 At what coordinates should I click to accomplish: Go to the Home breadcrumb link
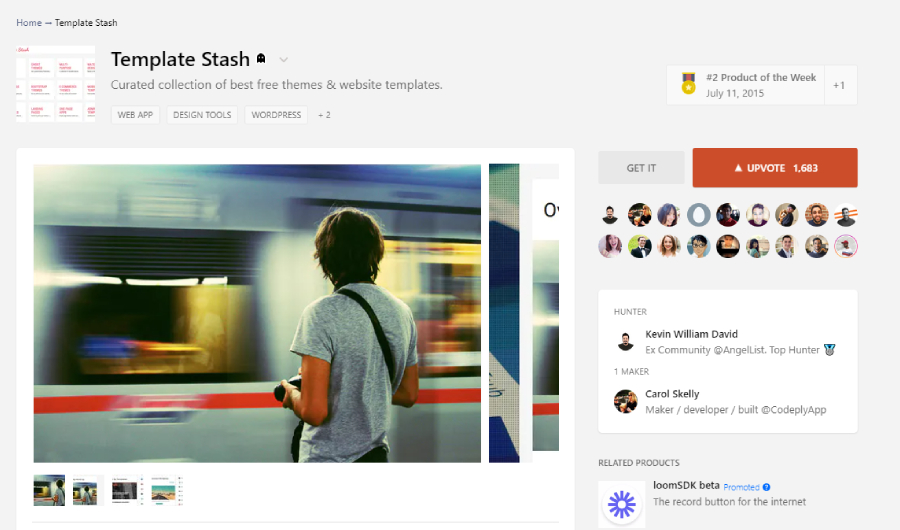tap(29, 22)
